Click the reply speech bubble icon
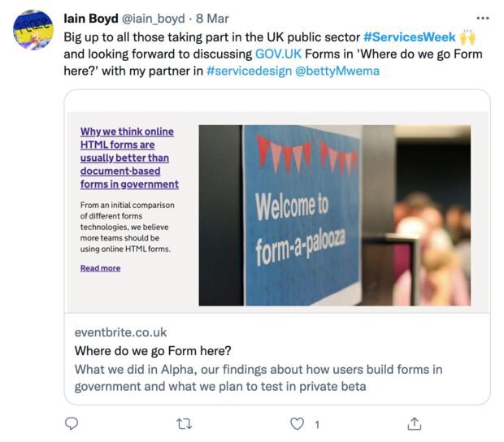504x442 pixels. pyautogui.click(x=72, y=423)
